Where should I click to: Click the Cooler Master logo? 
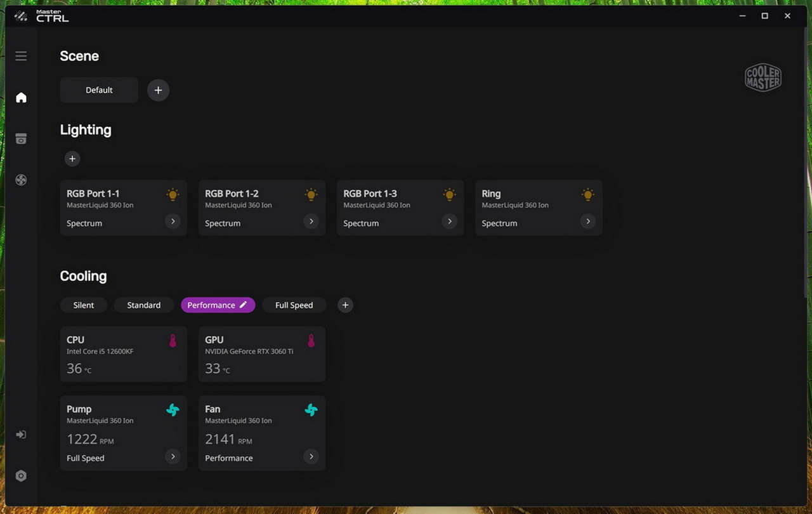763,78
